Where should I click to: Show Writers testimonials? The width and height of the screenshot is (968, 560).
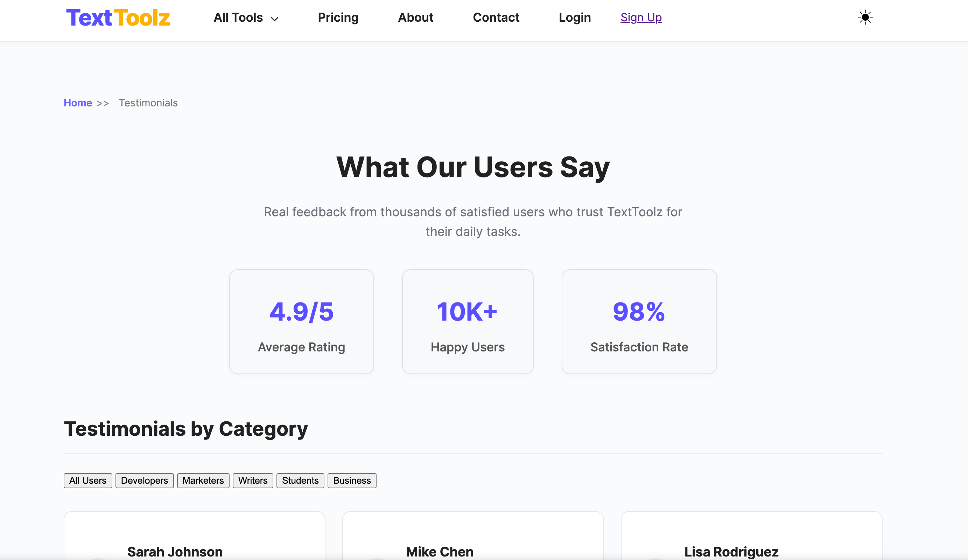pos(253,481)
